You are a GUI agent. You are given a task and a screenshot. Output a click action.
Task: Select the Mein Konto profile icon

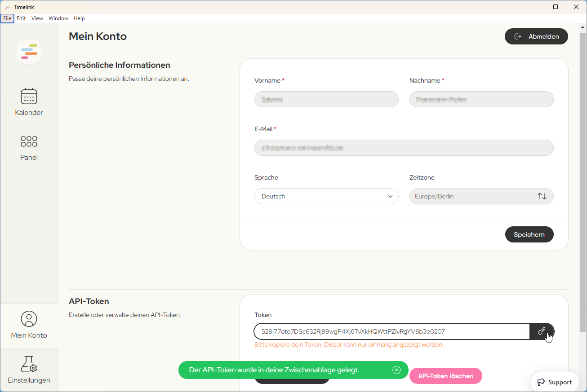coord(29,319)
